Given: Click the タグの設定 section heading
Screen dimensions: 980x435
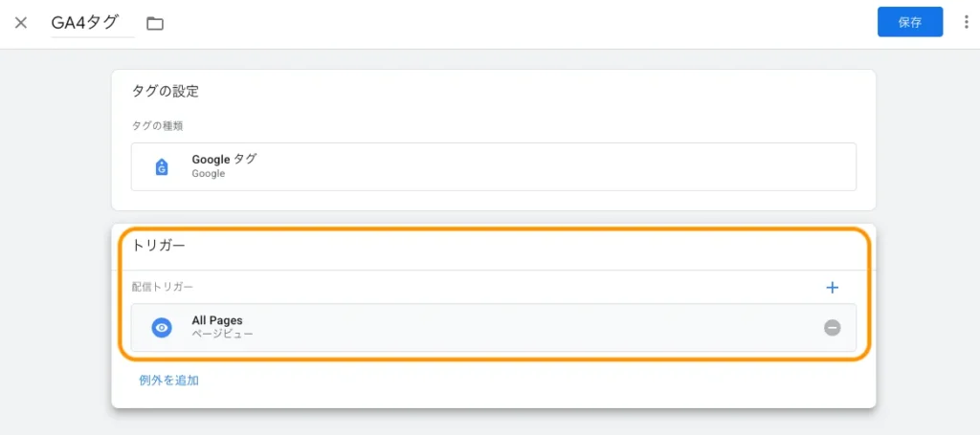Looking at the screenshot, I should tap(165, 92).
